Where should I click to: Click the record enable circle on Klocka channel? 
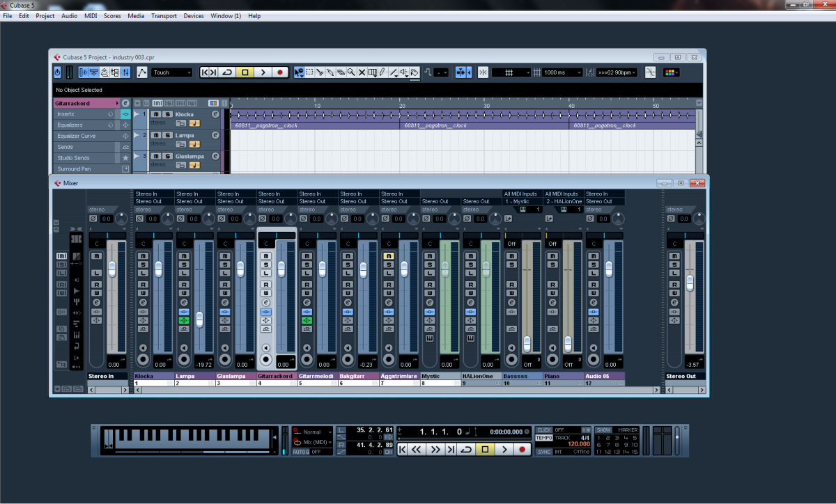(x=143, y=359)
